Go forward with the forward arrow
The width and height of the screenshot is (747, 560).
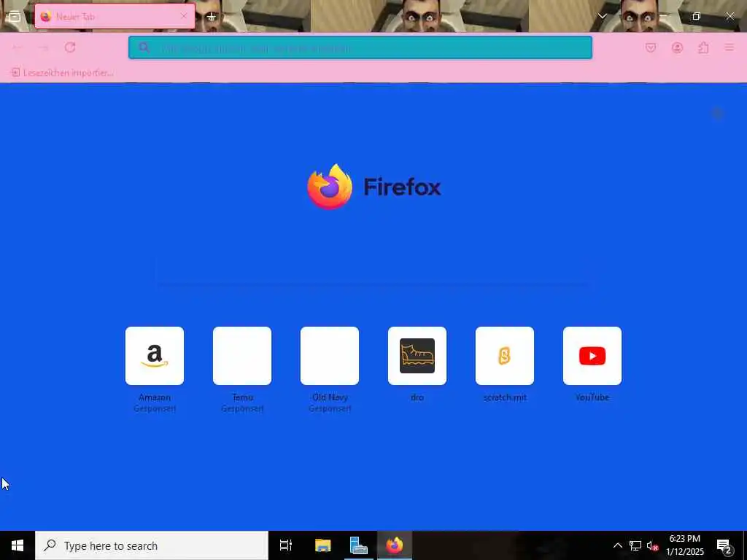[x=43, y=47]
